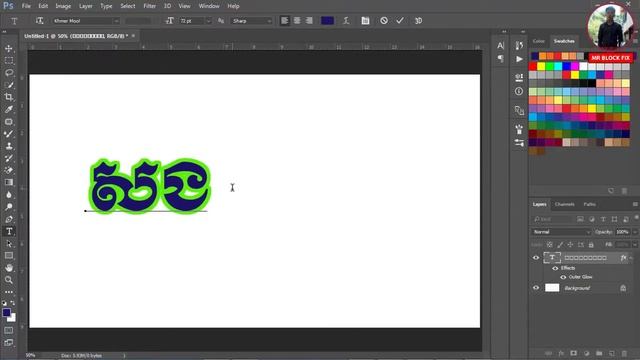640x360 pixels.
Task: Open the Character and Paragraph panels icon
Action: coord(365,21)
